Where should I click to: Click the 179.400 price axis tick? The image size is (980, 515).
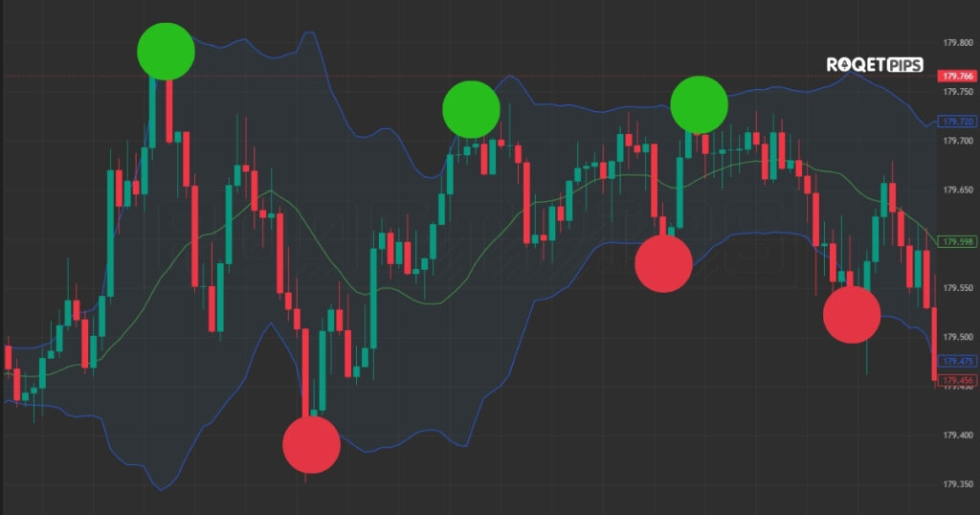pos(957,436)
